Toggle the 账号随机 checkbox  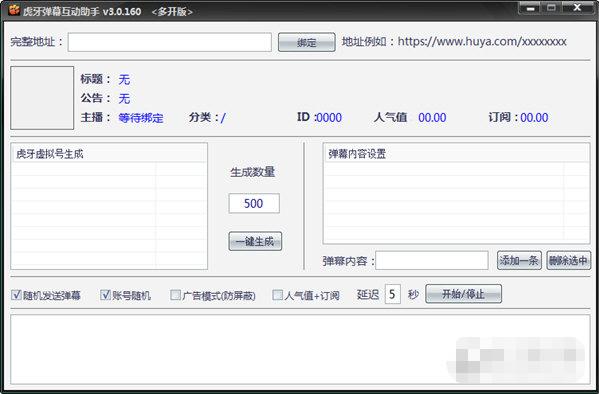tap(105, 295)
